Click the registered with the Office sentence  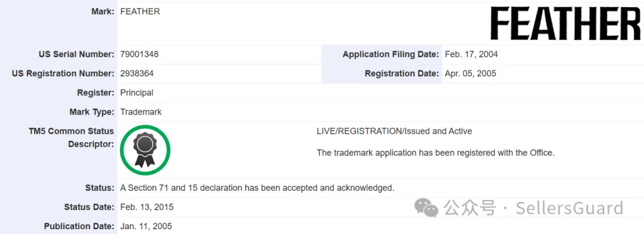pyautogui.click(x=436, y=153)
